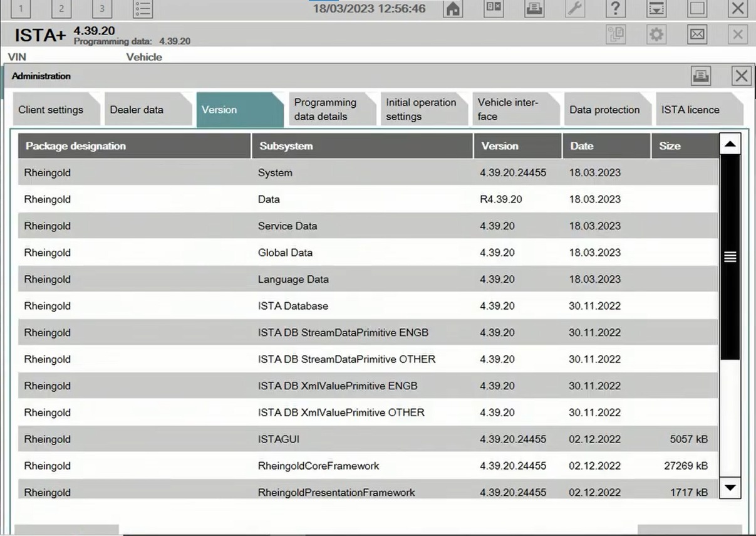Open the wrench service tools icon
This screenshot has width=756, height=536.
click(x=574, y=9)
